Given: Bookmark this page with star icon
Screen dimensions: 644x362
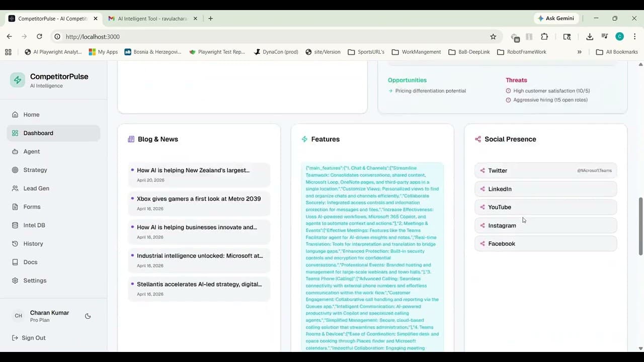Looking at the screenshot, I should tap(493, 37).
